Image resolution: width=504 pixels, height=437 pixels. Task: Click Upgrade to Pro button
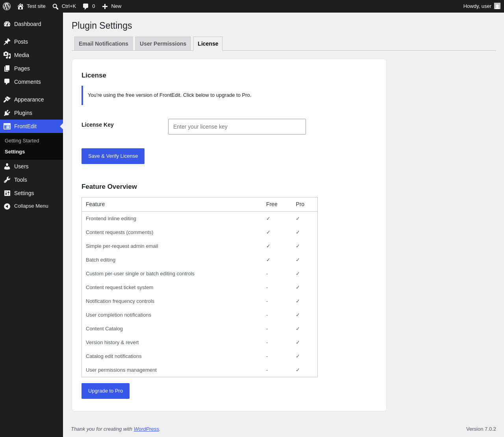coord(106,391)
